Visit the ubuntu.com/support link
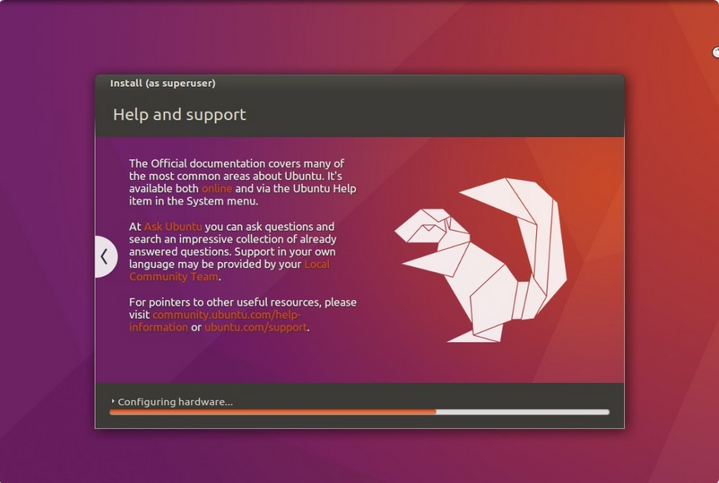The width and height of the screenshot is (719, 483). click(x=256, y=327)
